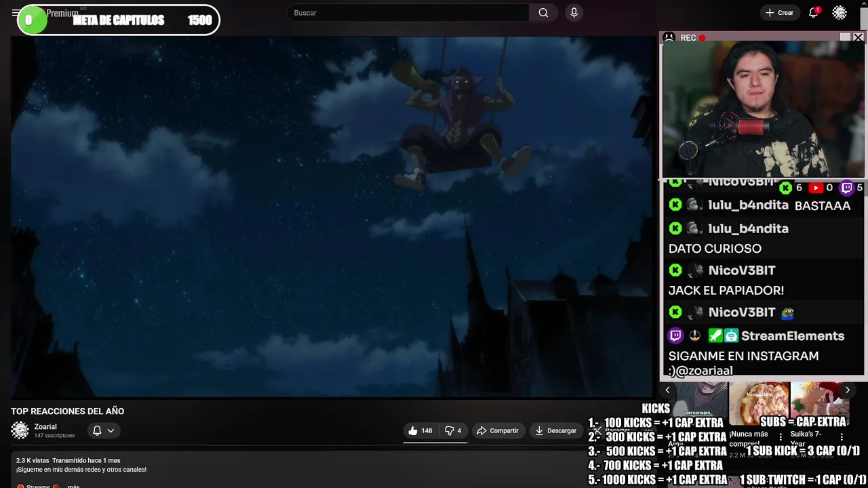Viewport: 868px width, 488px height.
Task: Click the SIGANME EN INSTAGRAM chat message
Action: [743, 363]
